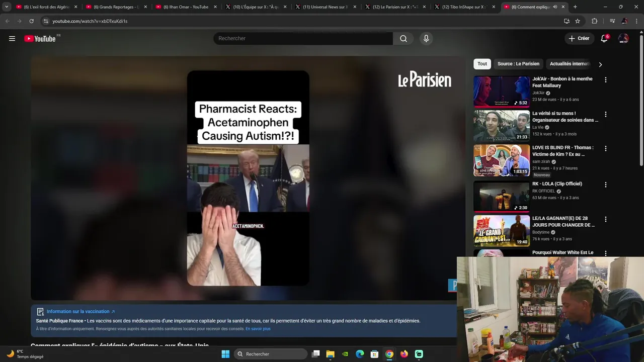Select the Source : Le Parisien chip
Viewport: 644px width, 362px height.
pos(518,64)
